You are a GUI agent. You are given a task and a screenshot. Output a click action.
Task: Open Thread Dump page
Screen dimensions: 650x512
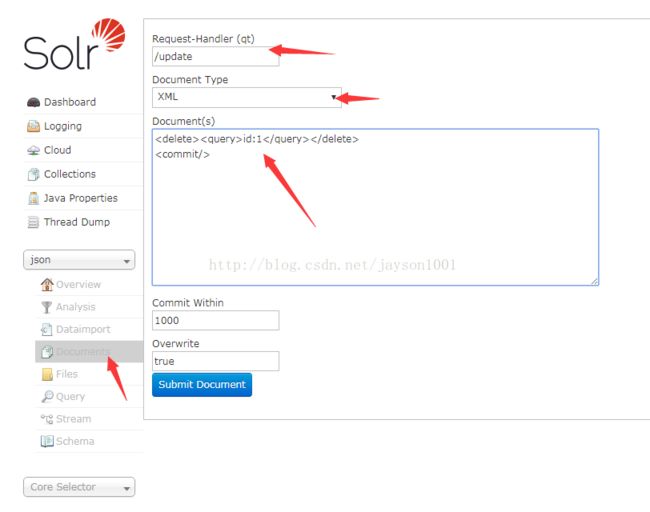(77, 222)
